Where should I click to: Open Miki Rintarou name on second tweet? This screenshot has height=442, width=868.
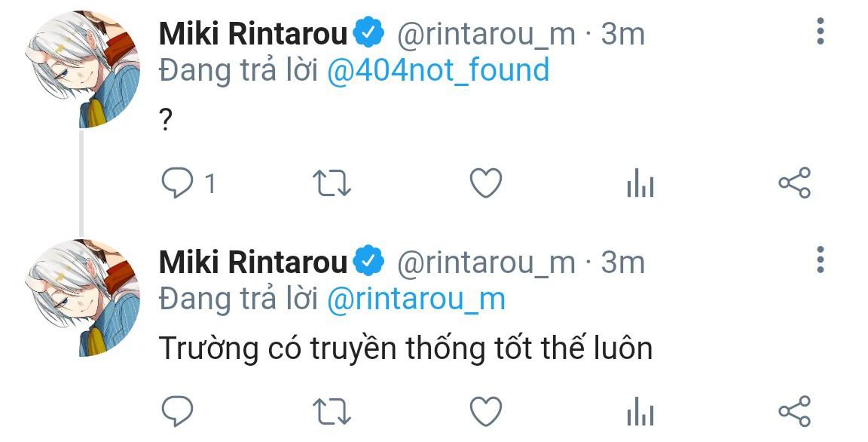point(252,262)
